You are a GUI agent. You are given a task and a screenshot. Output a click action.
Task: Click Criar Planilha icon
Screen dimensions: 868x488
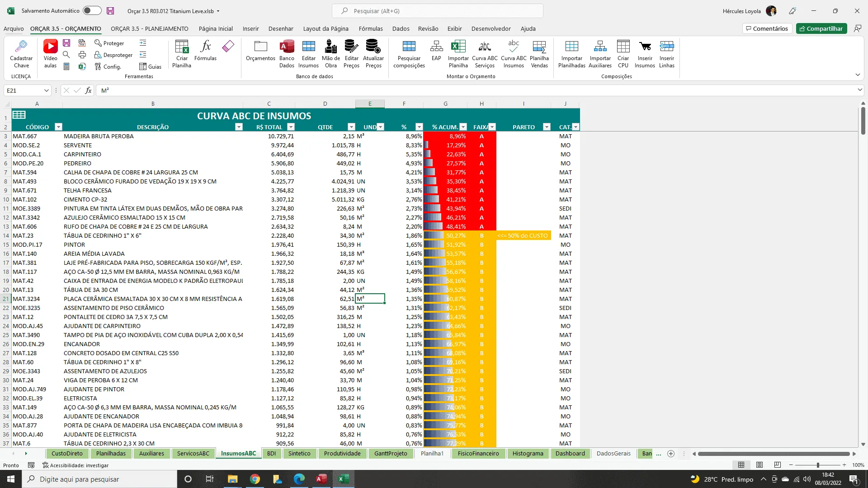(x=182, y=46)
